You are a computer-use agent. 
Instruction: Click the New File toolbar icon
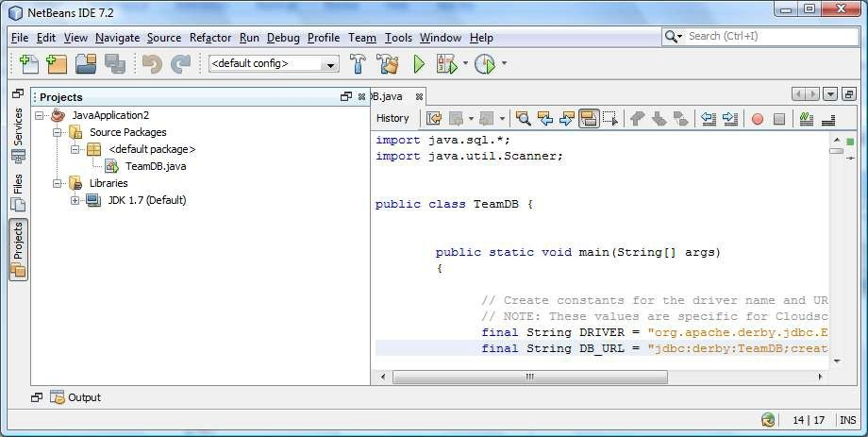pyautogui.click(x=28, y=64)
